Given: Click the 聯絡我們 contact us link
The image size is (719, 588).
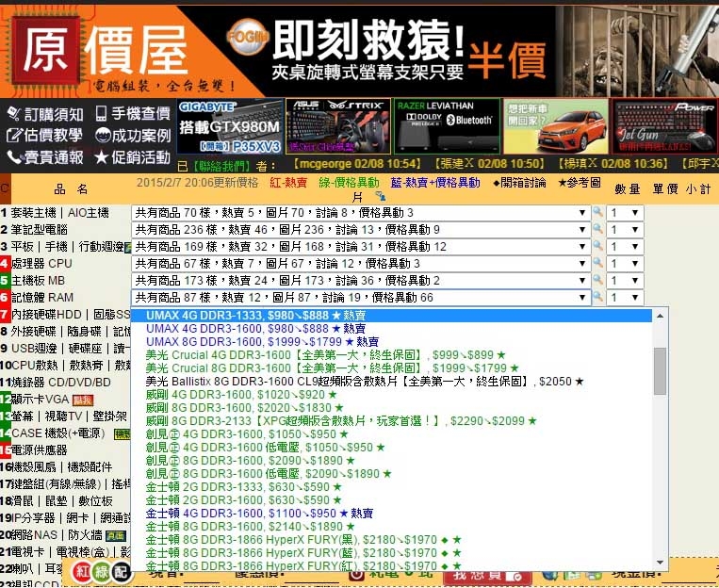Looking at the screenshot, I should point(221,166).
